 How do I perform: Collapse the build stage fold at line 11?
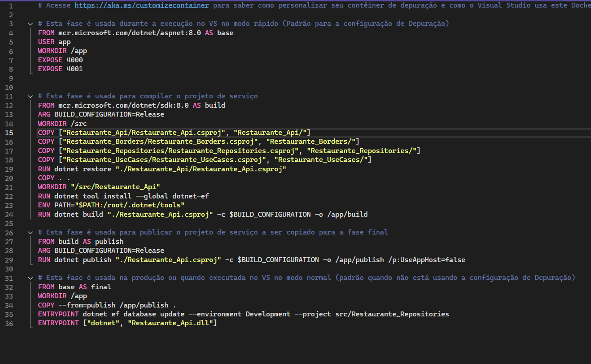coord(30,96)
